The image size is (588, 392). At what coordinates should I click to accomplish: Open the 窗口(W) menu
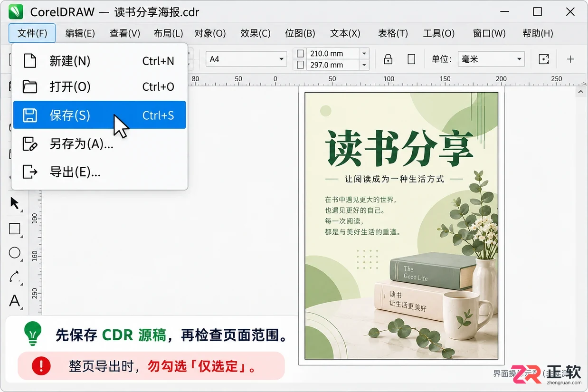(489, 33)
